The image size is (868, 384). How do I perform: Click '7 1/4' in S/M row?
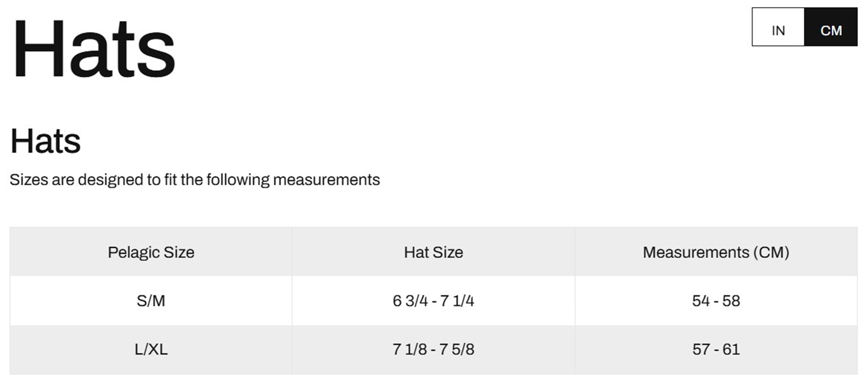pos(457,301)
